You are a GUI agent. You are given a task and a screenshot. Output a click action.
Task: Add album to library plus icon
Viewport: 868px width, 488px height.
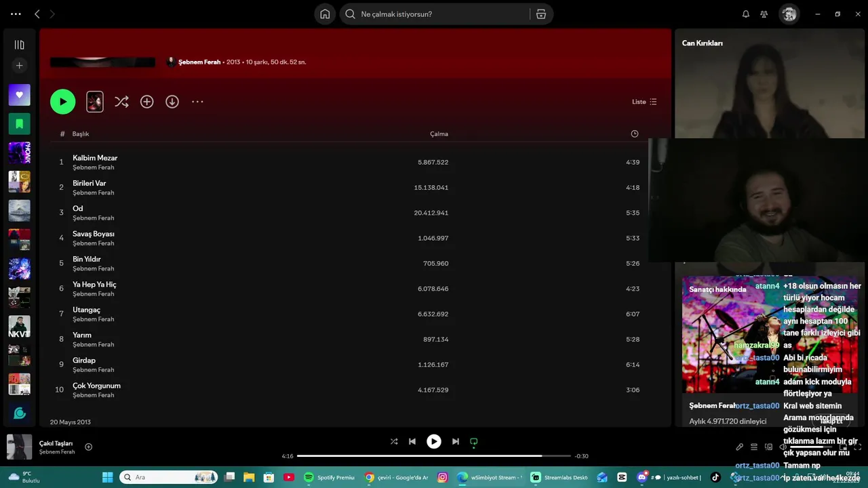click(146, 102)
